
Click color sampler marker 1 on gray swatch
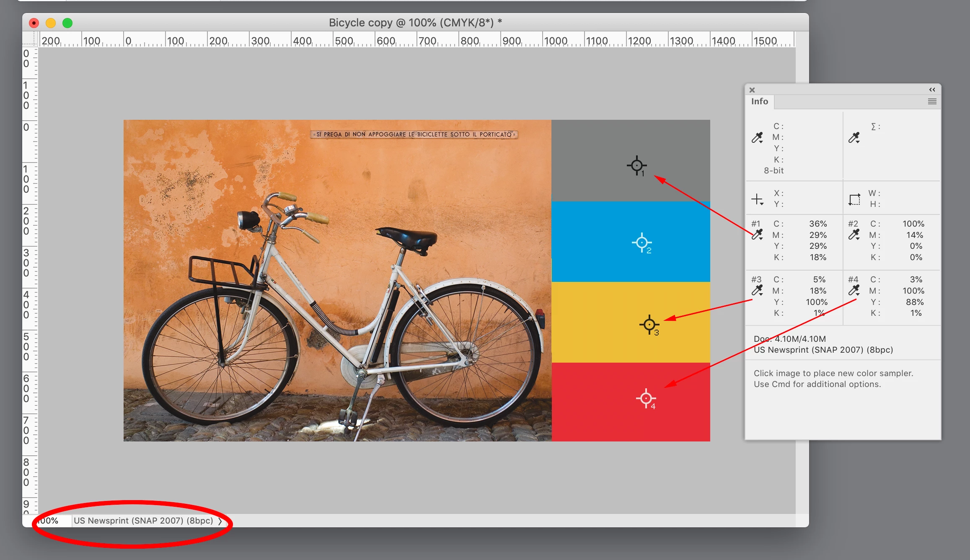[x=636, y=165]
